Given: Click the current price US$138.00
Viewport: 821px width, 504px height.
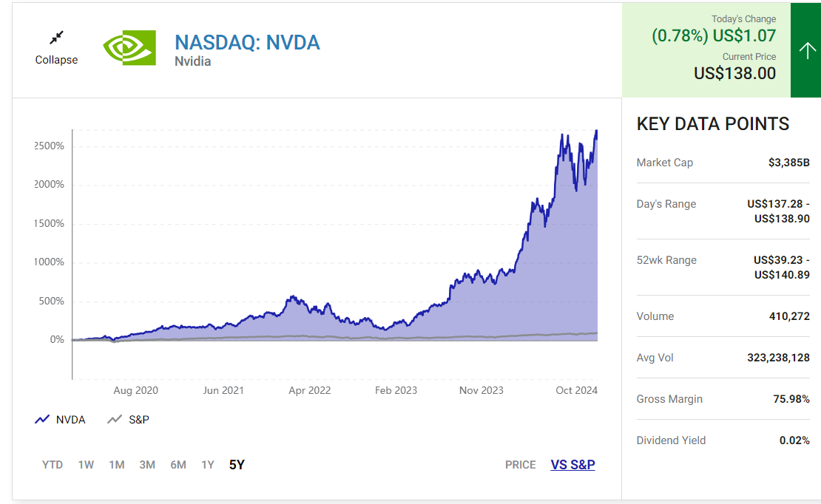Looking at the screenshot, I should [x=734, y=73].
